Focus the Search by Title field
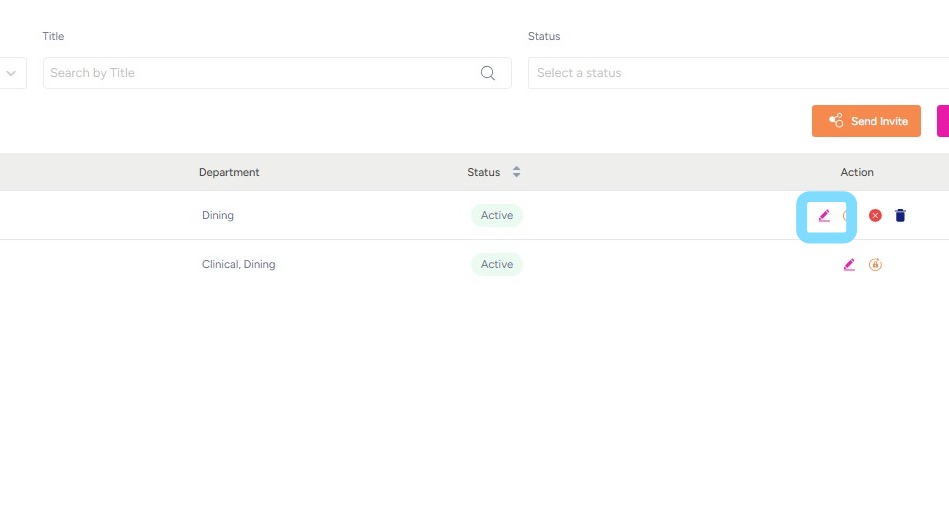This screenshot has width=949, height=530. pos(260,73)
